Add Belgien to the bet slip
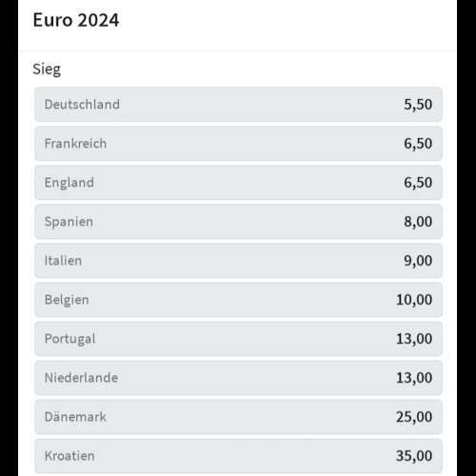The width and height of the screenshot is (476, 476). pyautogui.click(x=238, y=300)
